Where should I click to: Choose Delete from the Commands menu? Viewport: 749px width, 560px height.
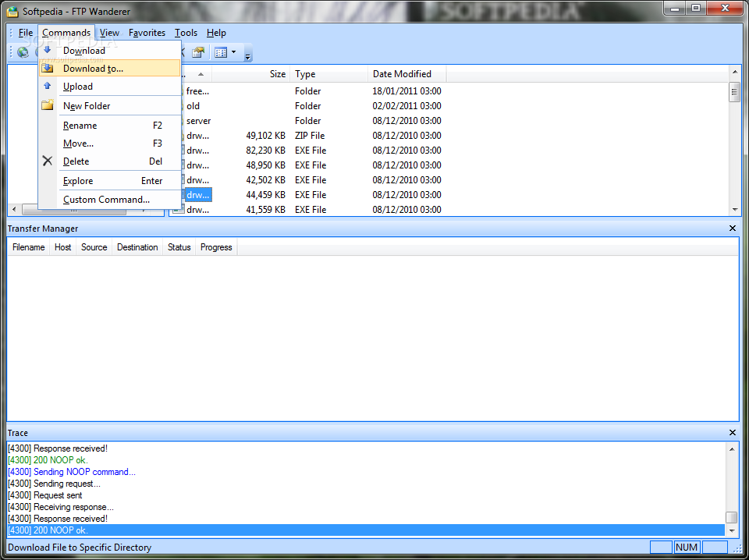pos(109,161)
